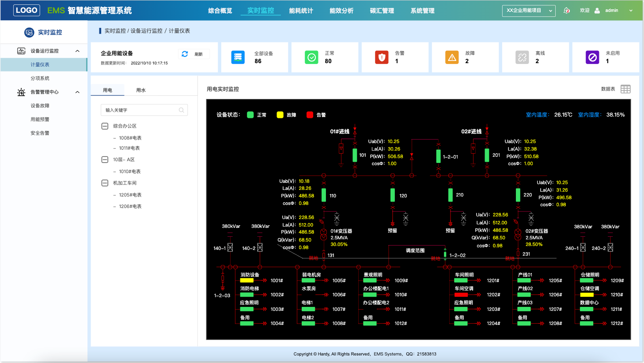Click the search magnifier icon
The height and width of the screenshot is (363, 644).
(x=181, y=110)
